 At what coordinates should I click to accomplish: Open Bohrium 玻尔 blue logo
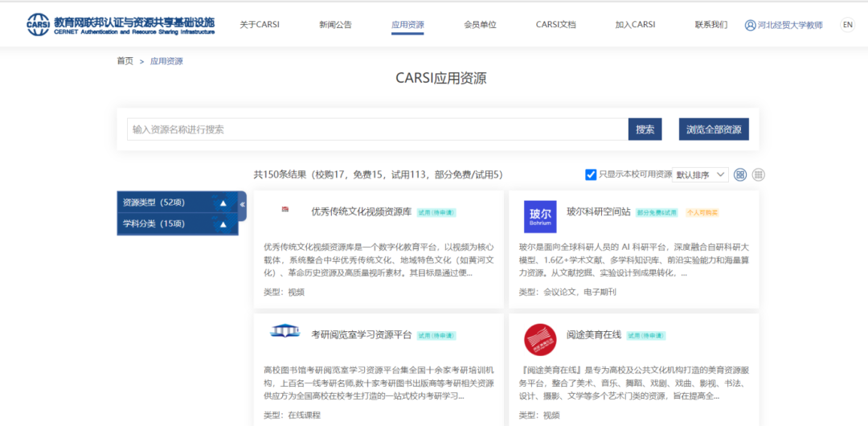(539, 217)
